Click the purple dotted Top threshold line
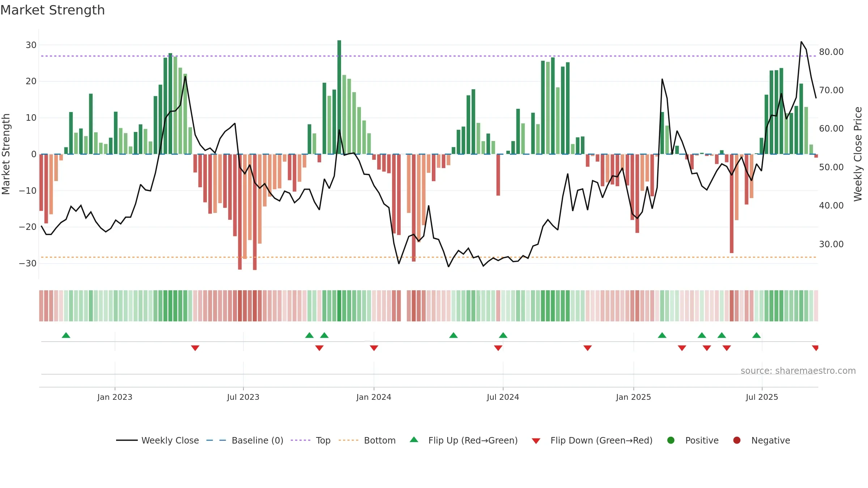 [x=429, y=56]
